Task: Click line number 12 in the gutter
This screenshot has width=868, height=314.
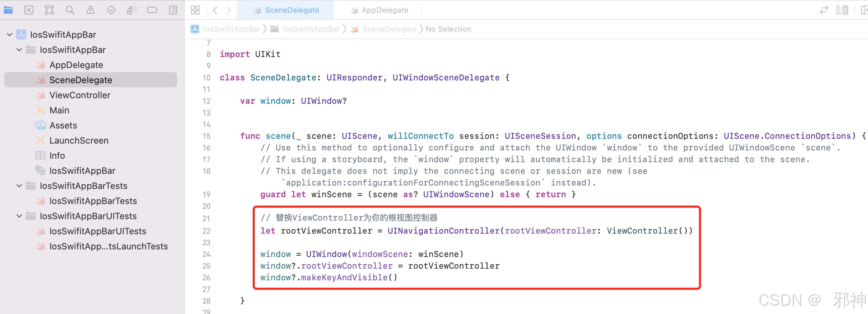Action: pos(206,101)
